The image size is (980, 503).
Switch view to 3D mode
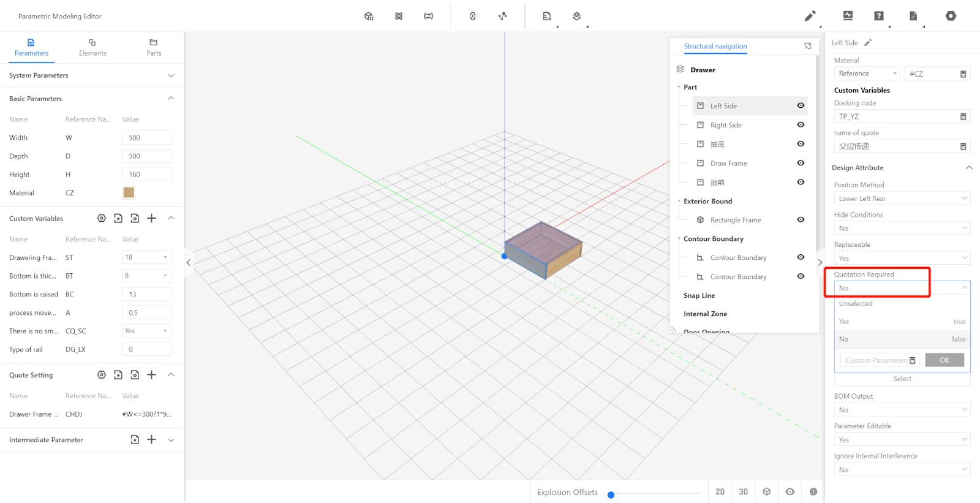point(743,492)
